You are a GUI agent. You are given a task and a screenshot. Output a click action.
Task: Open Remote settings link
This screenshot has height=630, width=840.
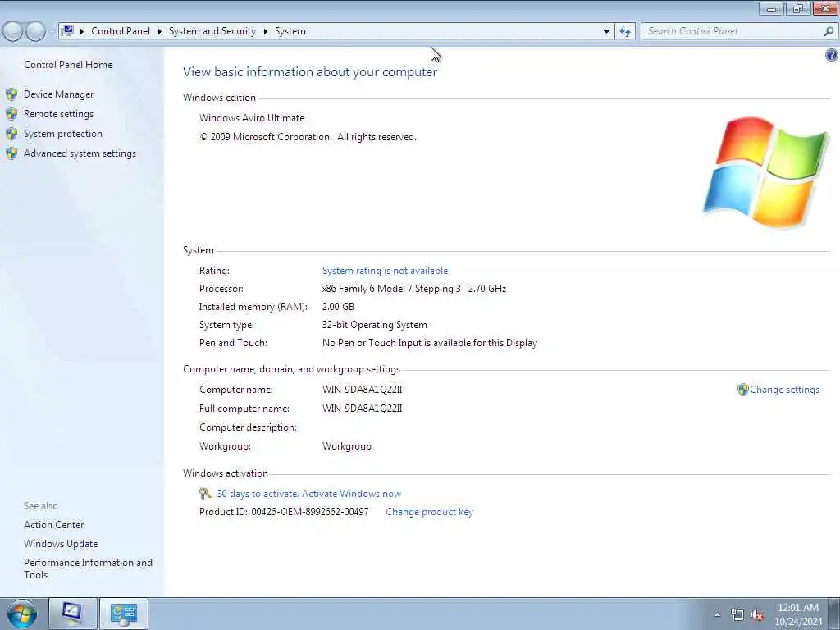[58, 114]
